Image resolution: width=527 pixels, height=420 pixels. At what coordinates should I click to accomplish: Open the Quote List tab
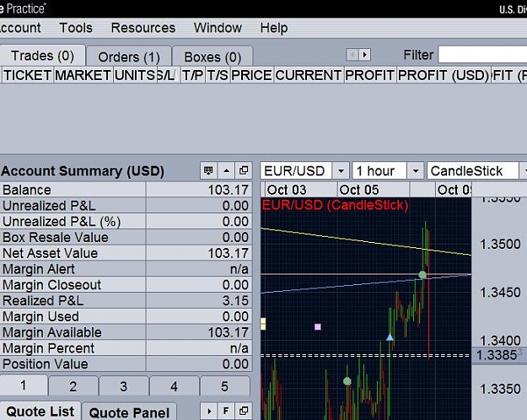(x=40, y=411)
